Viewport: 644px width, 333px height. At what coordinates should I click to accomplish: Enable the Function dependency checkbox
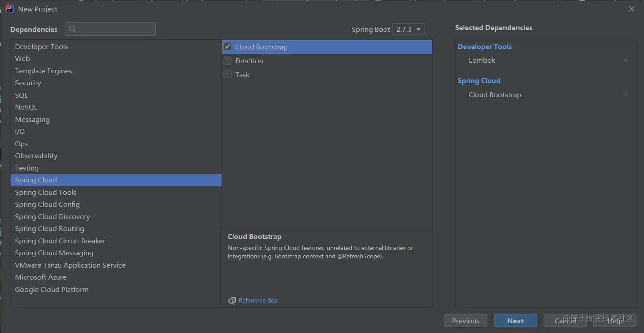click(228, 61)
